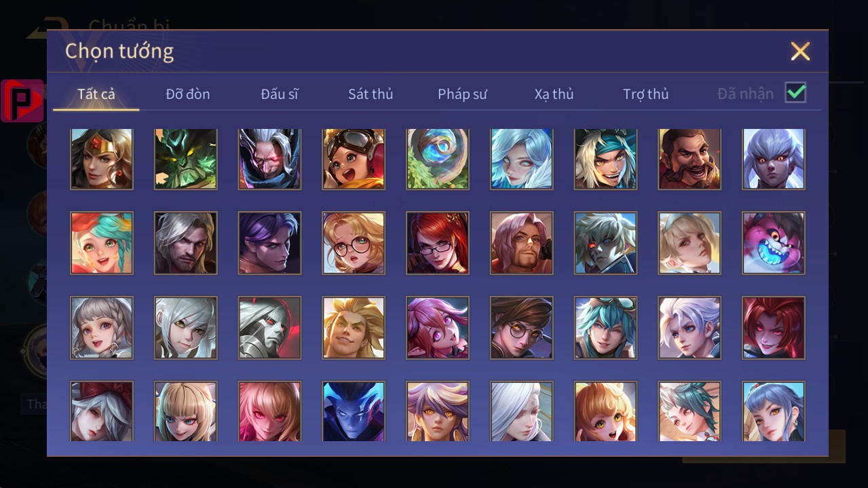Screen dimensions: 868x488
Task: Choose the green horned monster hero
Action: point(186,159)
